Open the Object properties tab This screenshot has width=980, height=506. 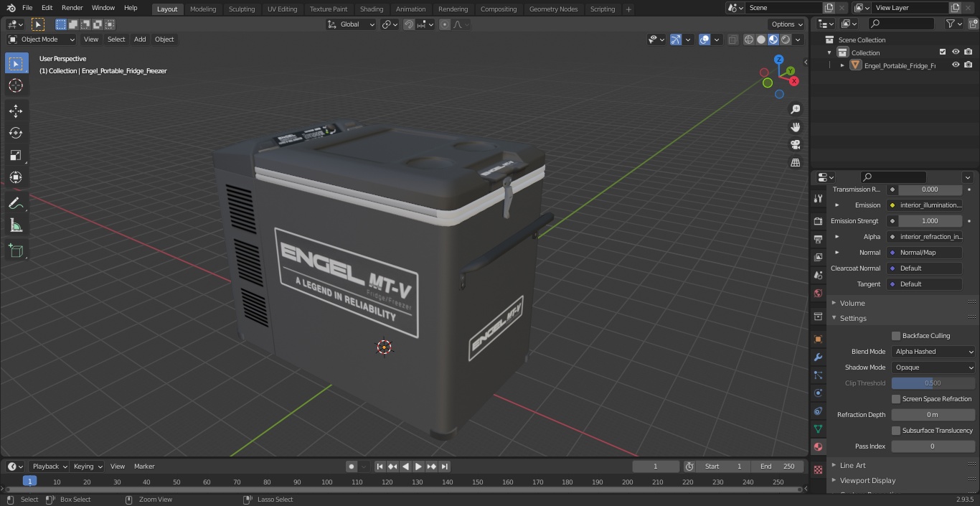(818, 339)
